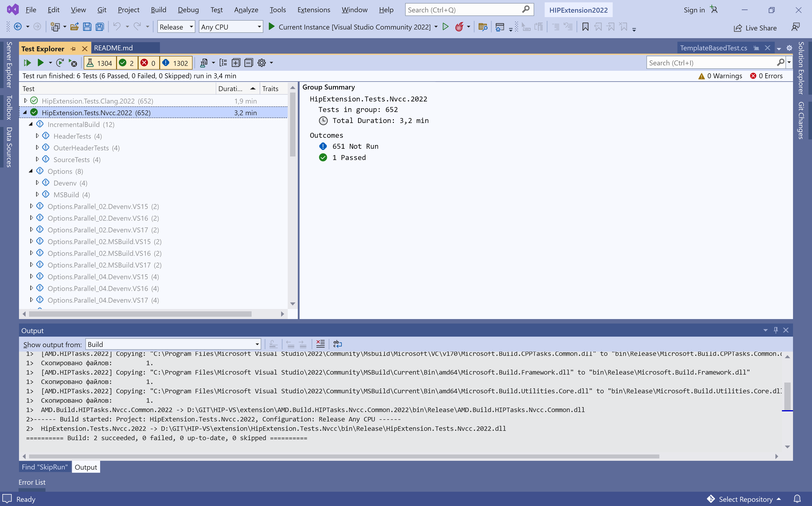
Task: Open the Extensions menu
Action: pyautogui.click(x=313, y=10)
